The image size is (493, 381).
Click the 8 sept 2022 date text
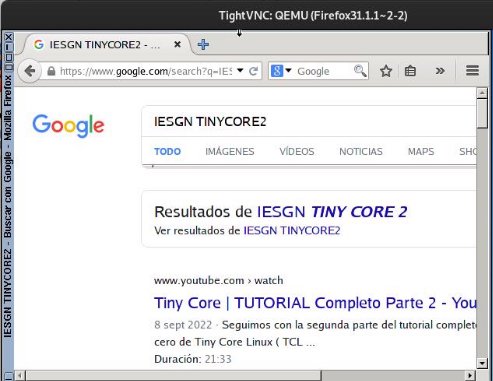[x=183, y=325]
